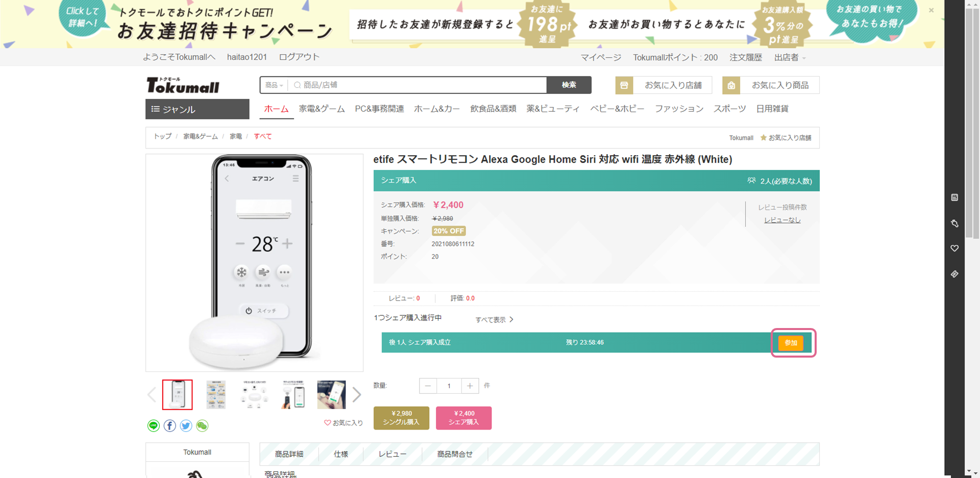Expand the 出店者 dropdown menu
This screenshot has width=980, height=478.
pos(790,58)
